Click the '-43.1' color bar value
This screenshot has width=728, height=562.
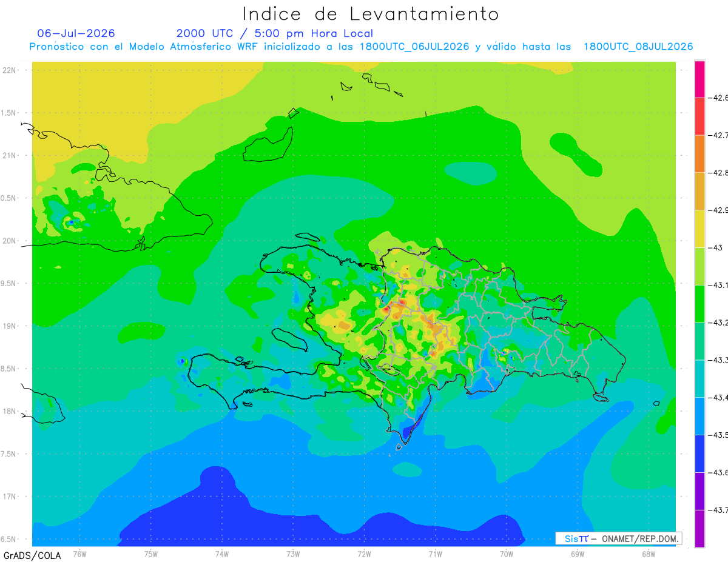718,286
